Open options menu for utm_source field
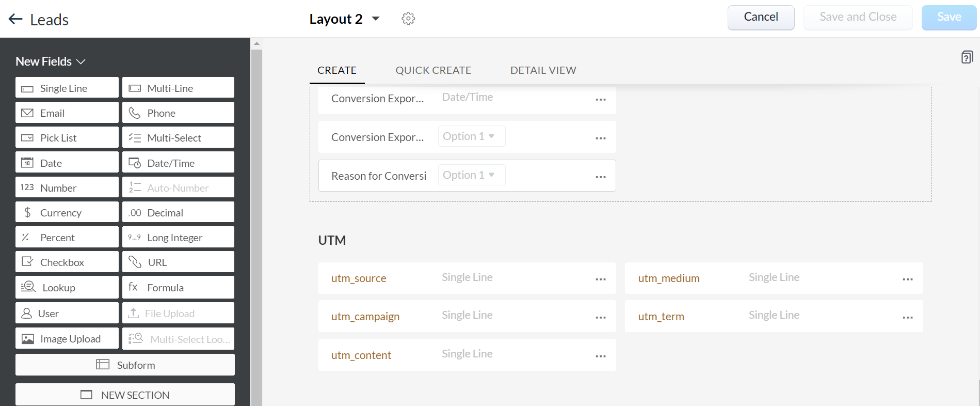The image size is (980, 406). click(x=601, y=279)
